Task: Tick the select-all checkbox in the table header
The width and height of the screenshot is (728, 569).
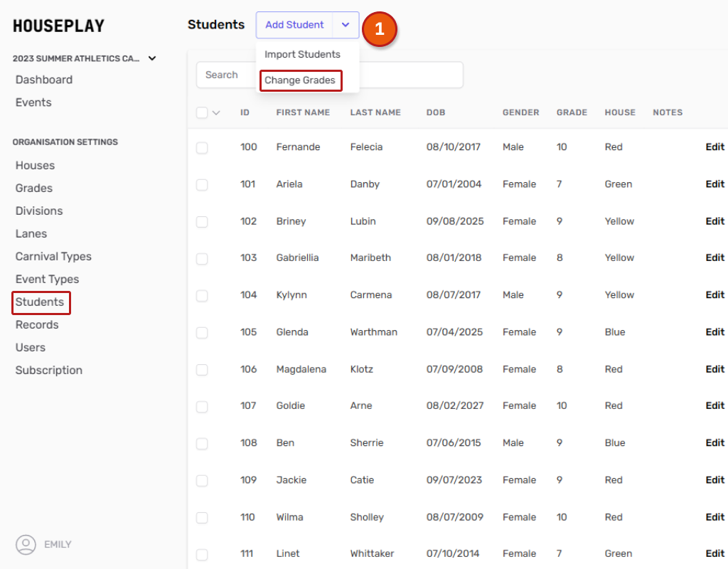Action: [202, 112]
